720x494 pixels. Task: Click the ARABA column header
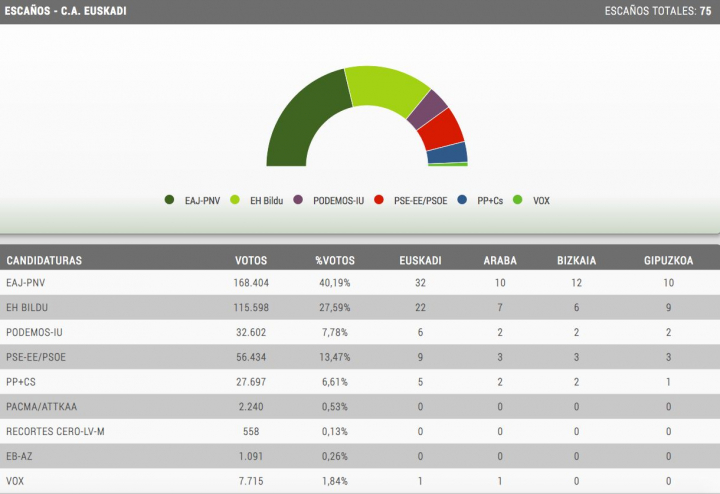pos(499,261)
